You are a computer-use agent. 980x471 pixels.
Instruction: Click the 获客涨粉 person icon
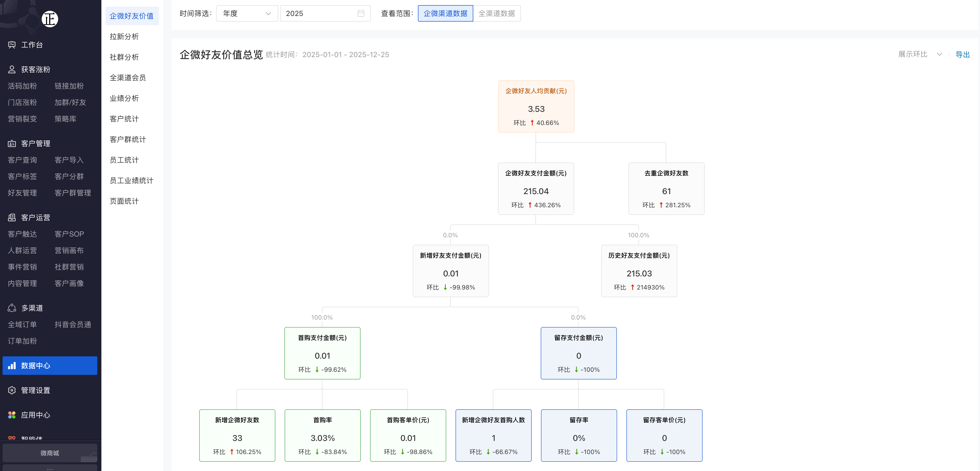[x=12, y=70]
